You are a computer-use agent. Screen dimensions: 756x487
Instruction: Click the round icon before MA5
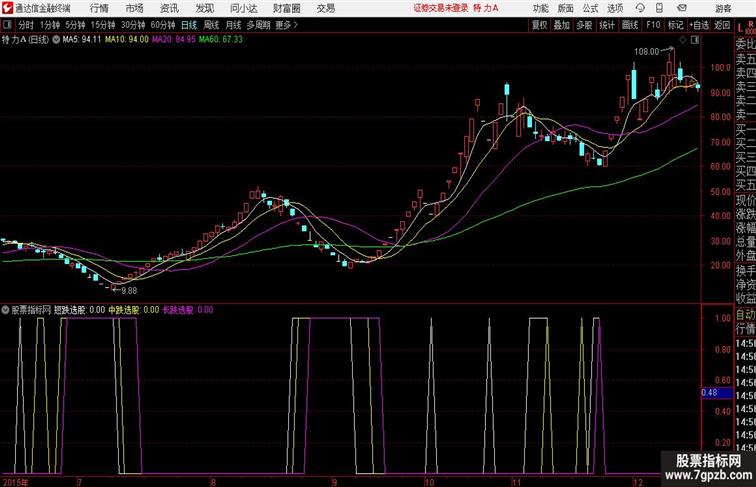pyautogui.click(x=56, y=40)
